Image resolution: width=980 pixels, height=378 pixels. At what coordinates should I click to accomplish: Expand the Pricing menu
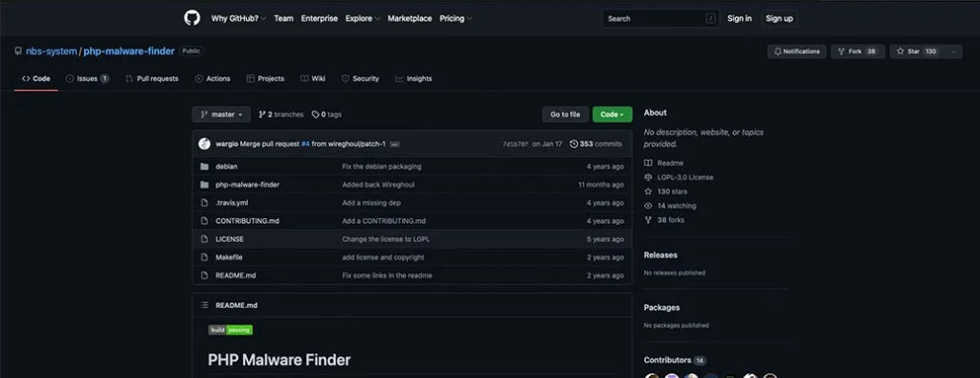456,19
